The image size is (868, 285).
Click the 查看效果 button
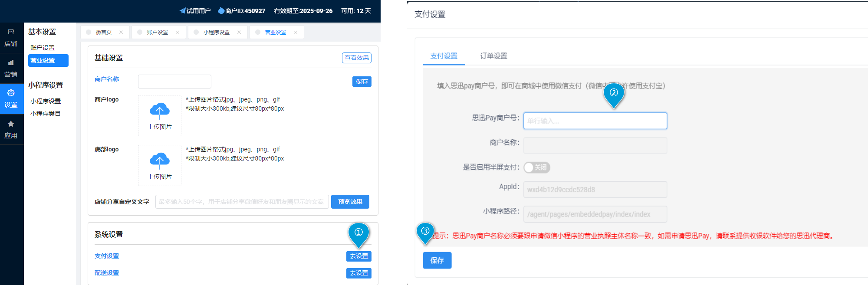click(x=357, y=58)
